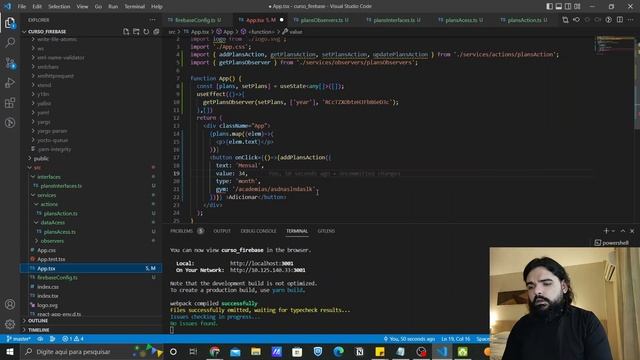
Task: Open Chrome from Windows taskbar
Action: point(215,351)
